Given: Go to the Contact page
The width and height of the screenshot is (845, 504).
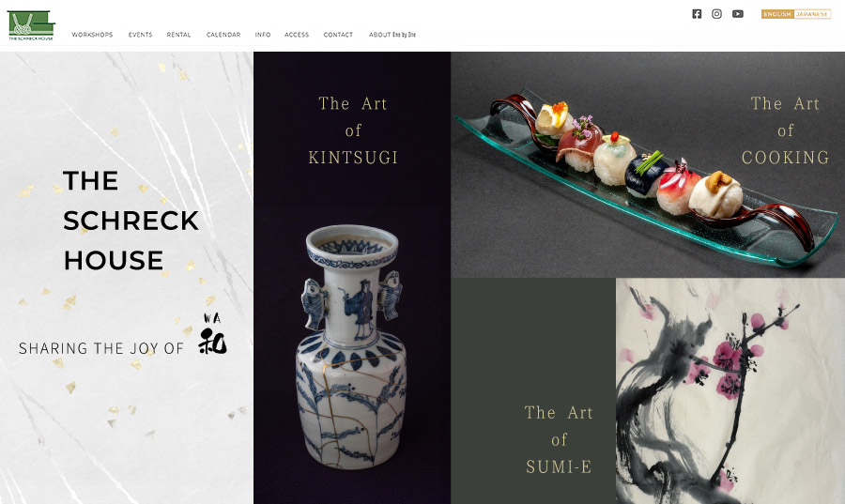Looking at the screenshot, I should click(x=338, y=35).
